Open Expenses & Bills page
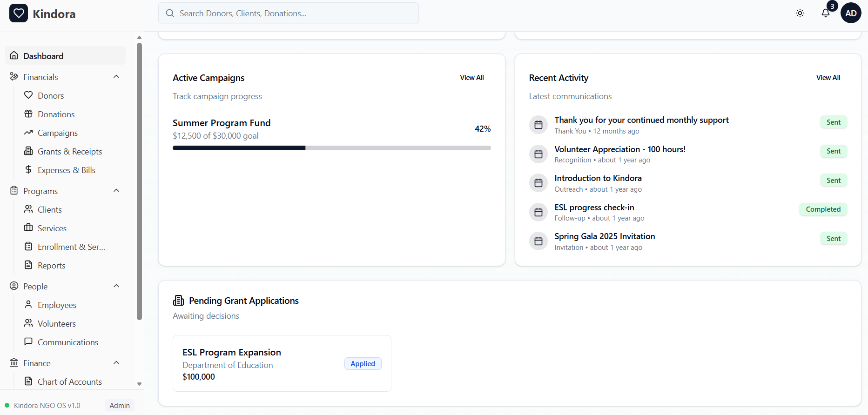This screenshot has height=415, width=868. point(67,170)
